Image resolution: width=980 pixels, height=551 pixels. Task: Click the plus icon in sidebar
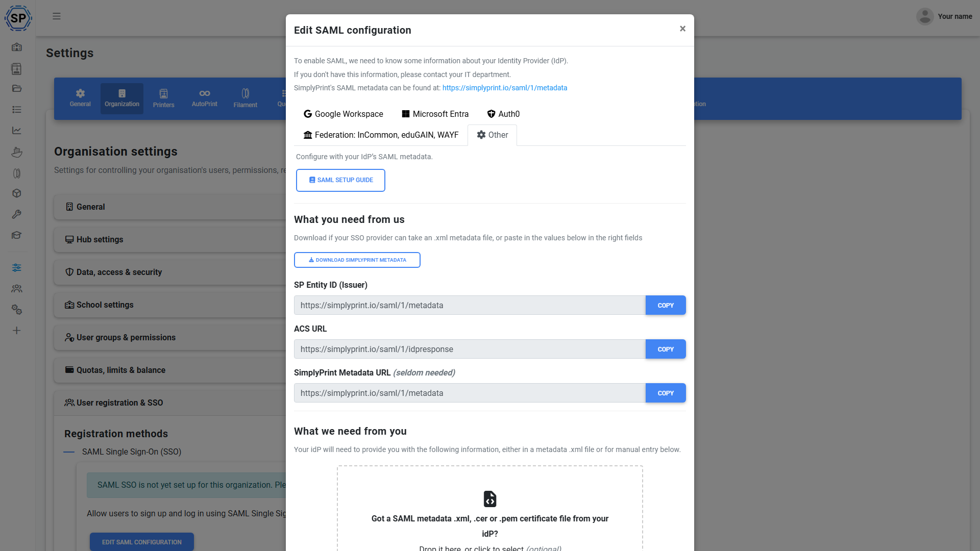click(17, 331)
